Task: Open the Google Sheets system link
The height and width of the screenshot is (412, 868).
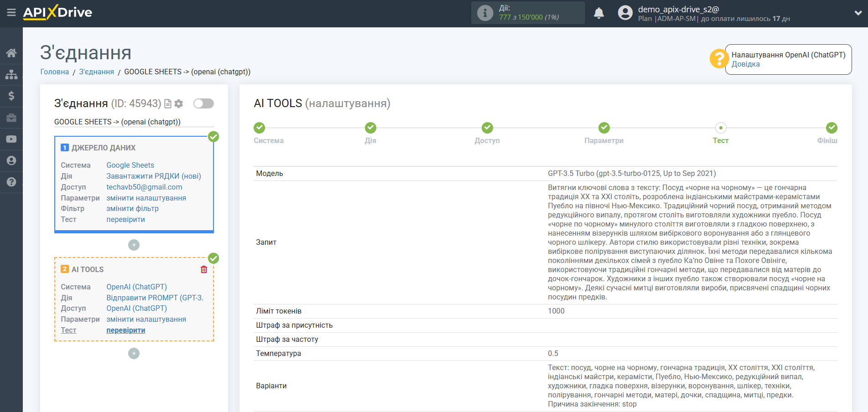Action: pyautogui.click(x=130, y=165)
